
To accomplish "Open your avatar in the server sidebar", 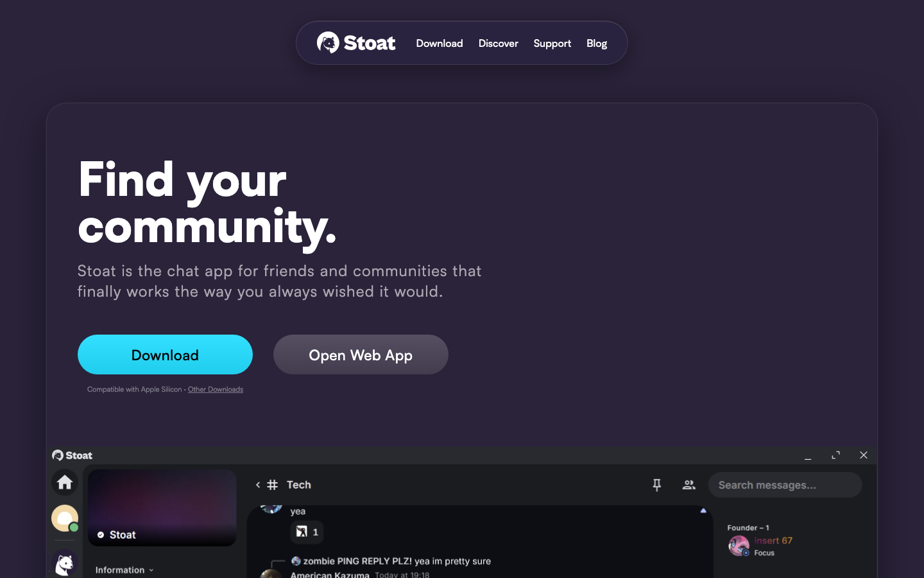I will click(x=64, y=518).
